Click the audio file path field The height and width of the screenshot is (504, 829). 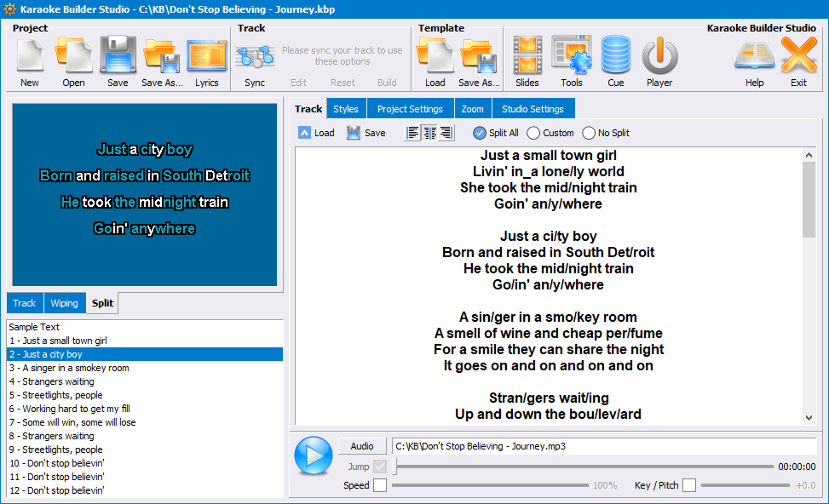click(604, 446)
